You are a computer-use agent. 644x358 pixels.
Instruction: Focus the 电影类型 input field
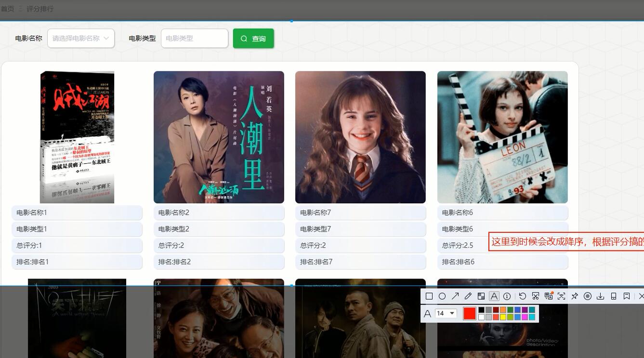(195, 39)
